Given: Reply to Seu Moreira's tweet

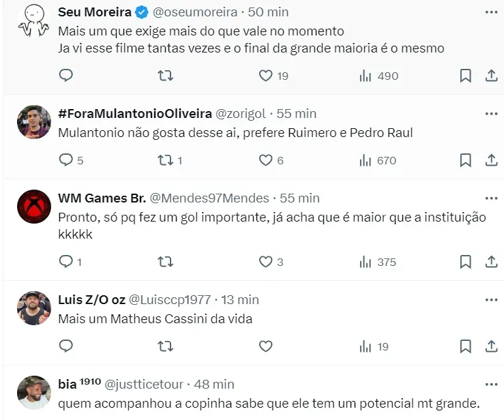Looking at the screenshot, I should click(66, 76).
